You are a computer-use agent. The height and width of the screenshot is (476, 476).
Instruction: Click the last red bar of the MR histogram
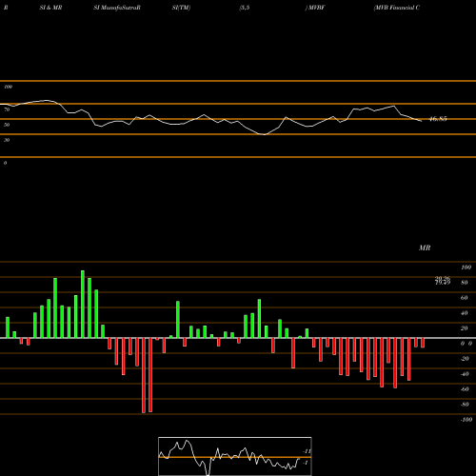click(x=423, y=343)
